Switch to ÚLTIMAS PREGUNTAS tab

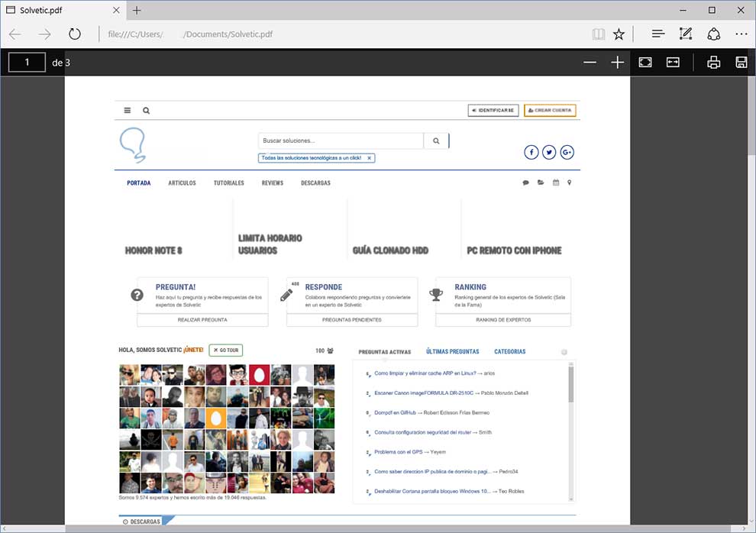tap(453, 352)
